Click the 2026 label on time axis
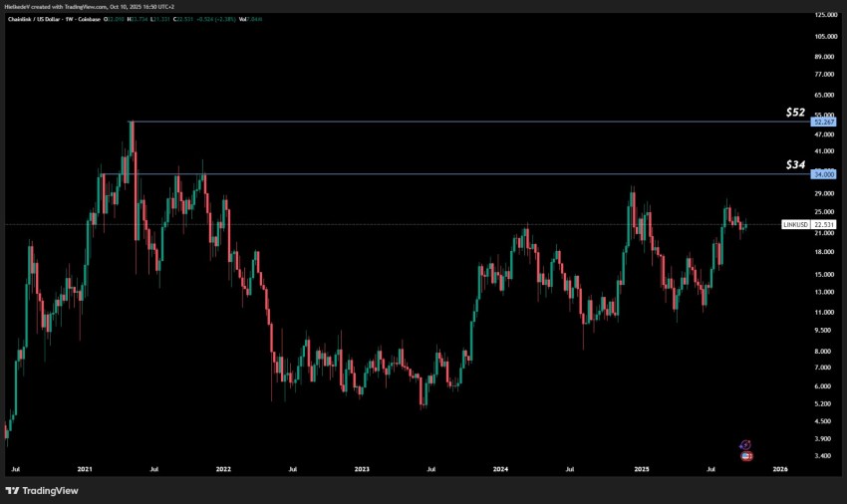Image resolution: width=847 pixels, height=504 pixels. (x=780, y=467)
